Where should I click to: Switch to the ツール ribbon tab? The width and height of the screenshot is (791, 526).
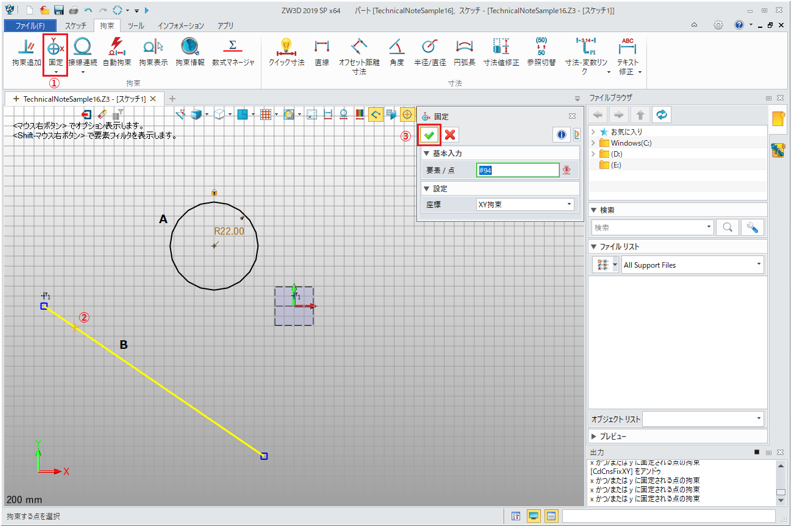(136, 25)
